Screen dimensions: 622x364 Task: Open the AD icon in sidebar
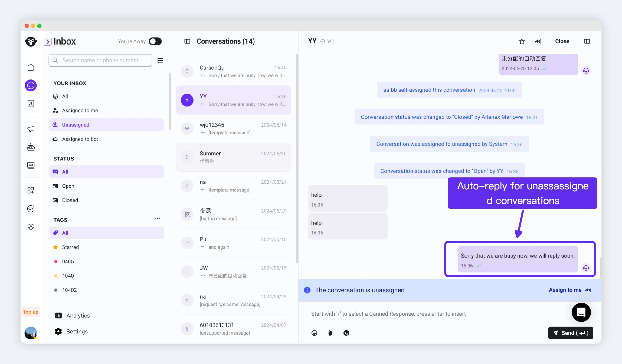(31, 165)
